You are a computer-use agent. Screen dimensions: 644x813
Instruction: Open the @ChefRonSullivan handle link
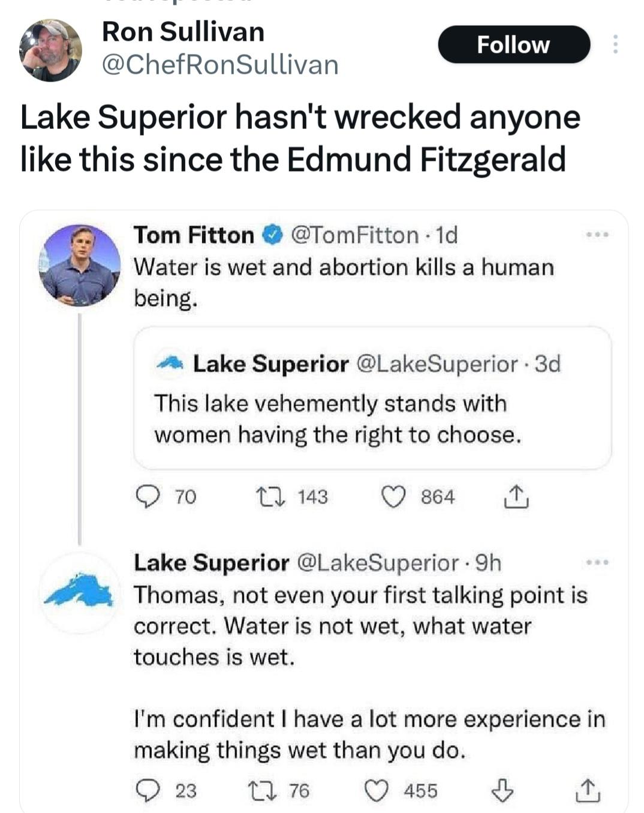(x=220, y=65)
